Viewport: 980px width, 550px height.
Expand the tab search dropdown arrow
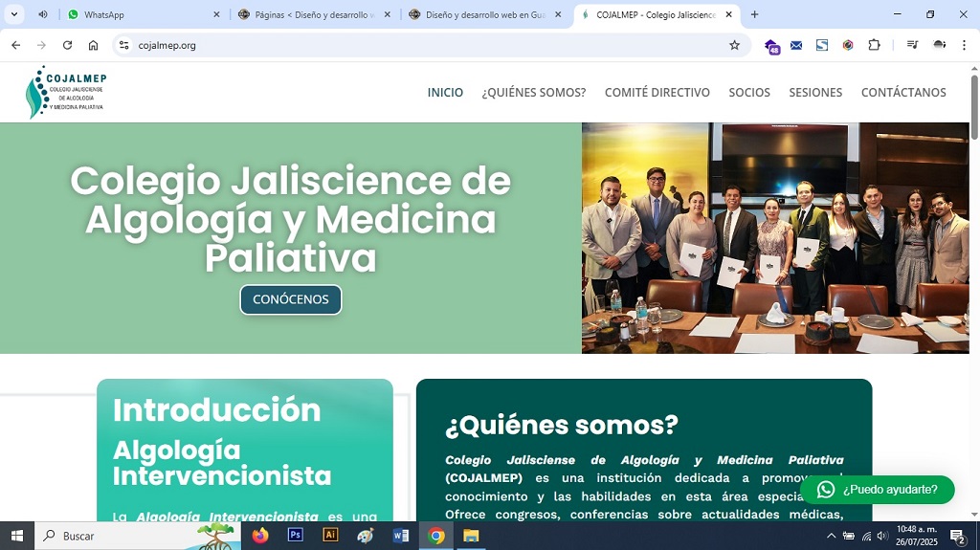[14, 14]
